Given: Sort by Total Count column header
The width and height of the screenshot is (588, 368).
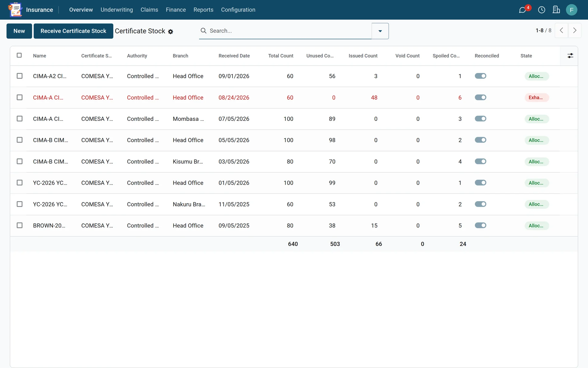Looking at the screenshot, I should pyautogui.click(x=281, y=56).
